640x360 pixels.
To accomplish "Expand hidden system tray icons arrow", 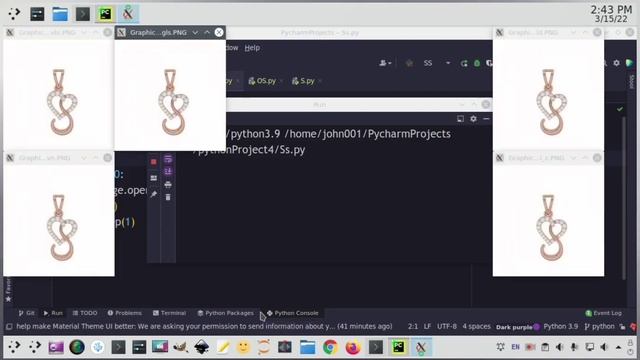I will [619, 347].
